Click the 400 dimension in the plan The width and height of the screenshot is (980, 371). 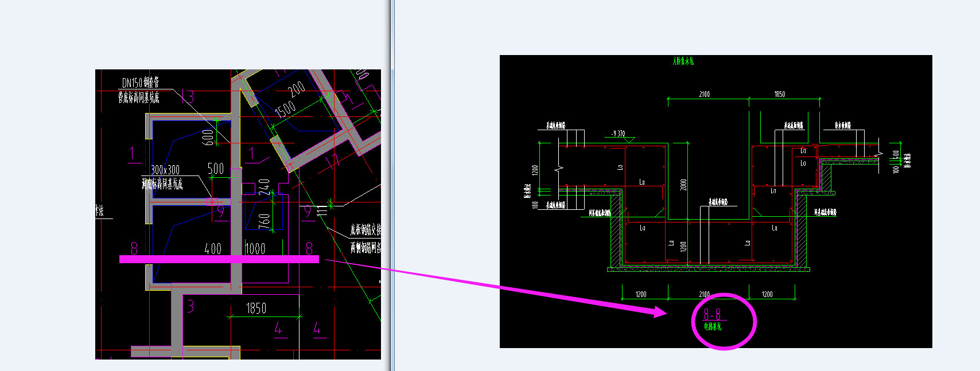[x=213, y=249]
